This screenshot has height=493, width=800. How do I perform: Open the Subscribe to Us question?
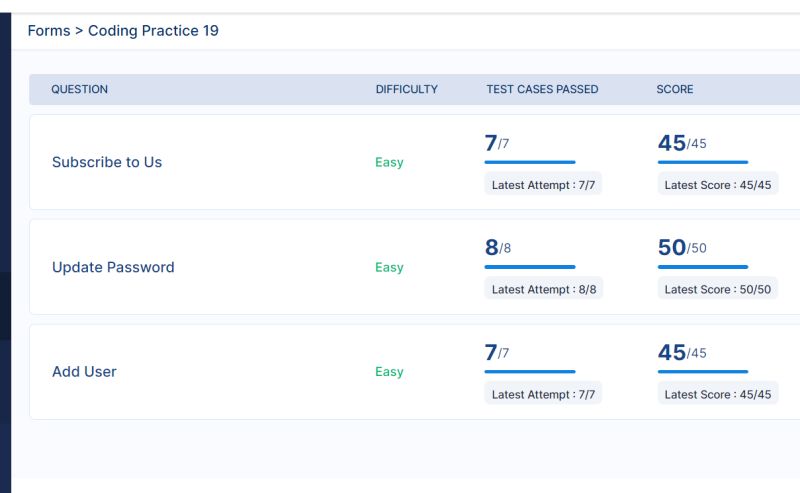pos(107,162)
